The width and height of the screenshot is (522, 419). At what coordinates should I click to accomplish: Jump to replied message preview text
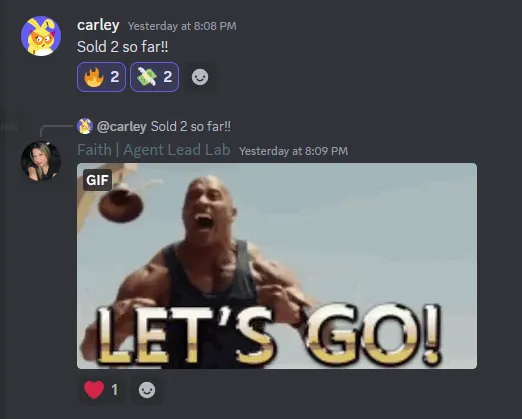191,127
